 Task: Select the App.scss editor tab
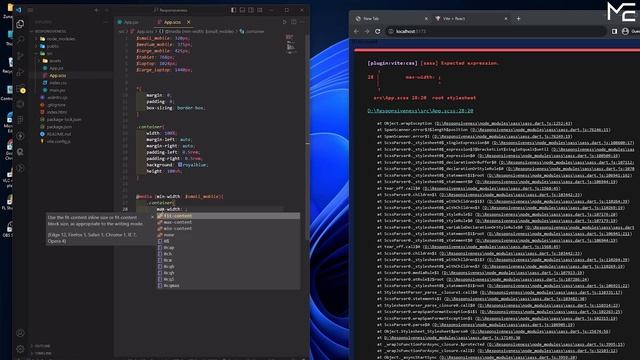[x=172, y=22]
